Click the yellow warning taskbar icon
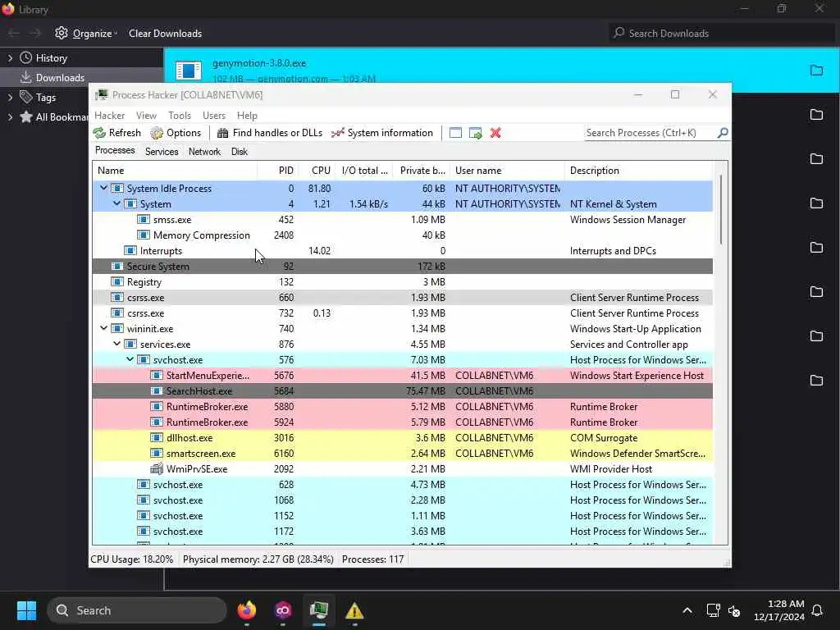840x630 pixels. coord(354,610)
